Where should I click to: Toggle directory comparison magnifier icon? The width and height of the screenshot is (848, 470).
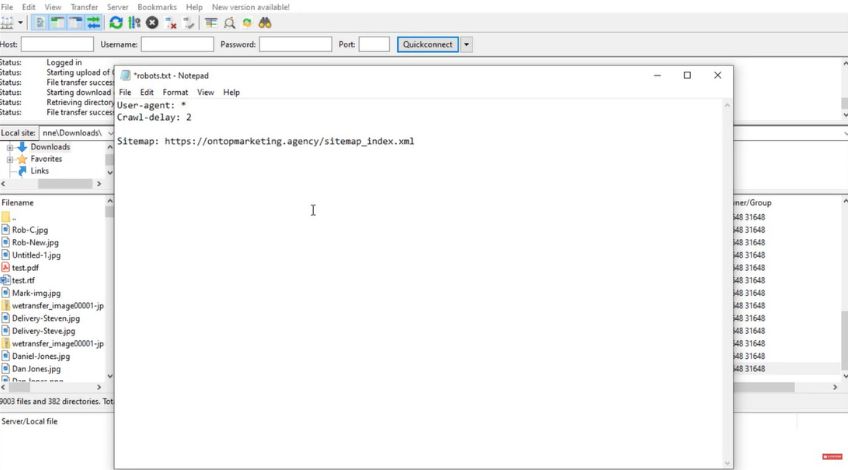coord(229,23)
